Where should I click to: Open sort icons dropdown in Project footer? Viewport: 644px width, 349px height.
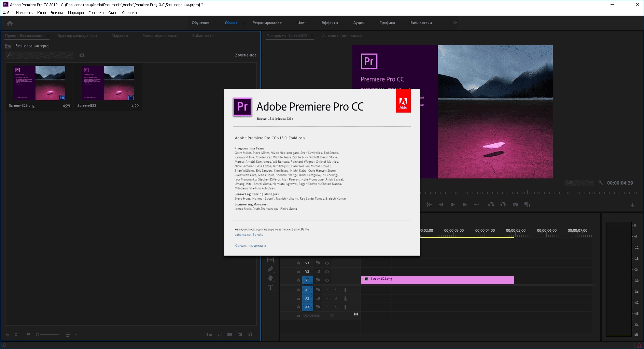pos(71,335)
